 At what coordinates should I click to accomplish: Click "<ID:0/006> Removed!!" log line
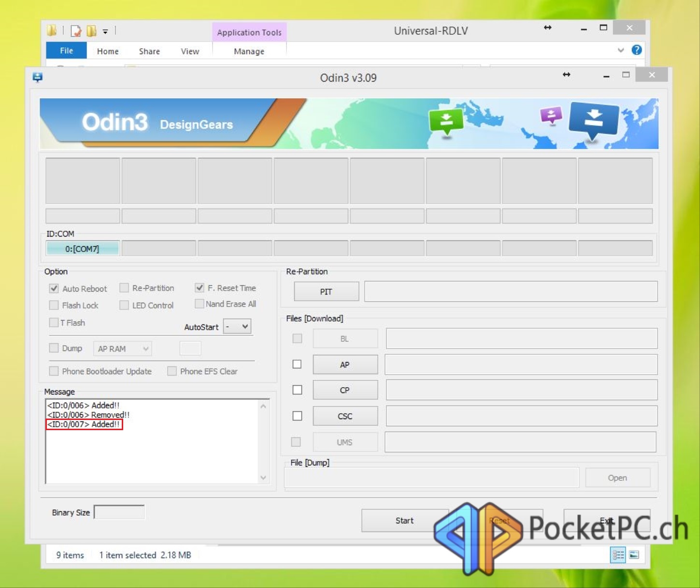[x=88, y=415]
